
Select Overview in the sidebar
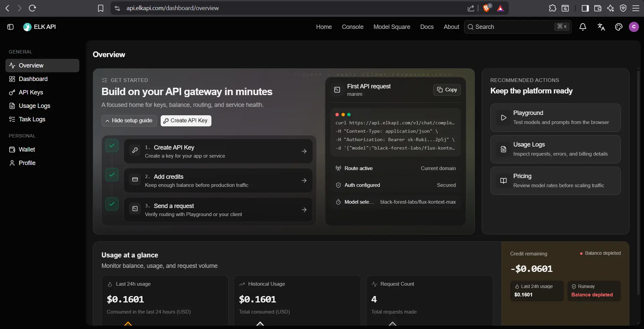pyautogui.click(x=42, y=66)
